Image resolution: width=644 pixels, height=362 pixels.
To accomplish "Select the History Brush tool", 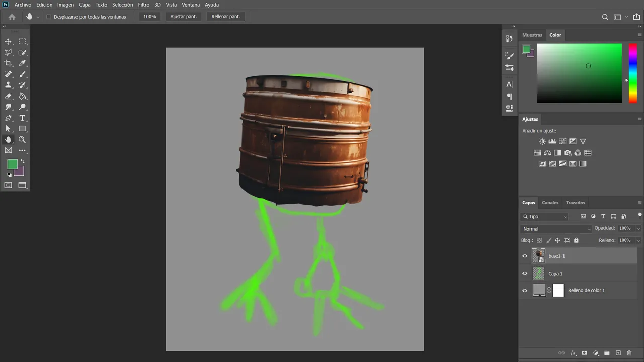I will tap(22, 85).
